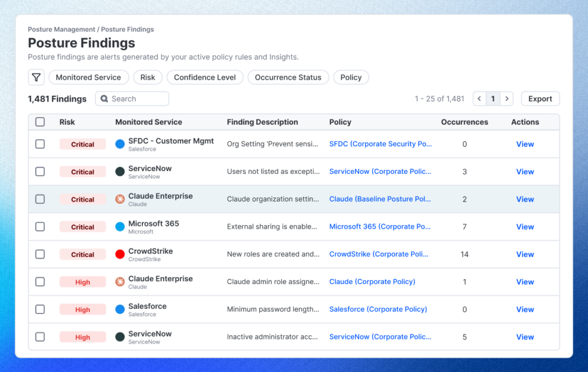Tick the CrowdStrike row checkbox
The image size is (588, 372).
[x=40, y=254]
